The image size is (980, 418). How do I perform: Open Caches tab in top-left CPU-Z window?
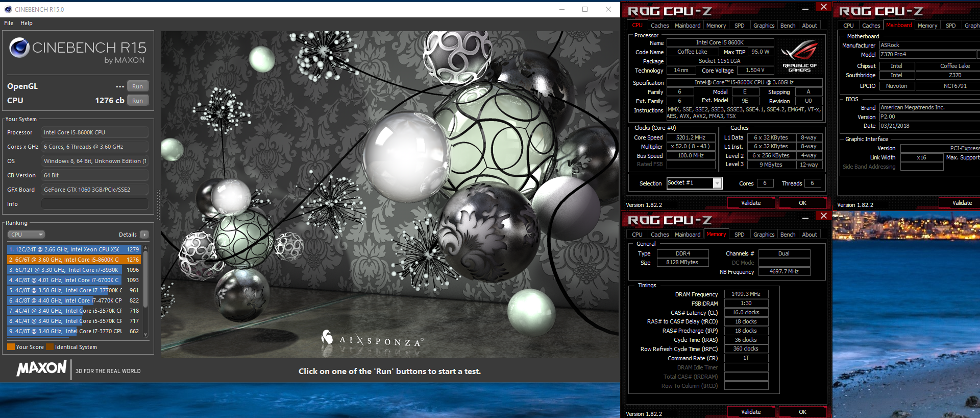pos(659,26)
